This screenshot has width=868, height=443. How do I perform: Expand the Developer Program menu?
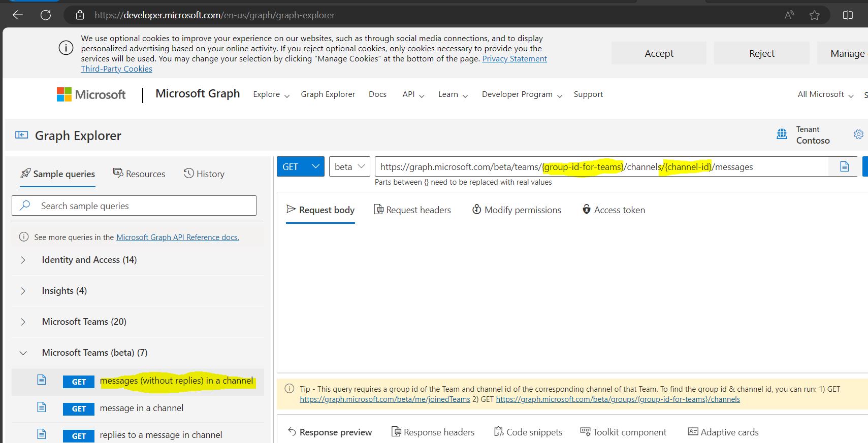tap(522, 94)
